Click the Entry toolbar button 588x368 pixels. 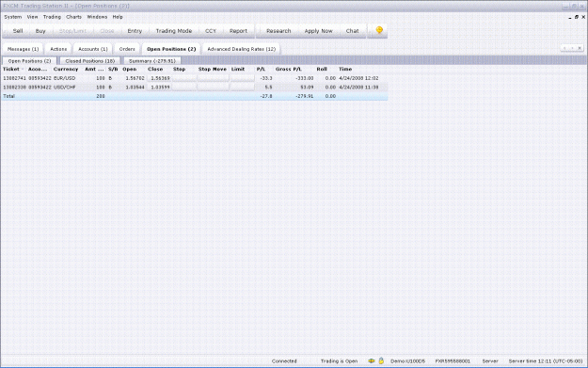pyautogui.click(x=135, y=31)
